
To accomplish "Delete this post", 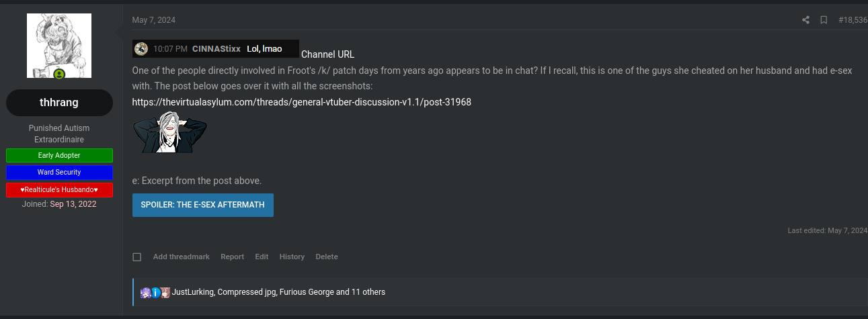I will coord(327,257).
